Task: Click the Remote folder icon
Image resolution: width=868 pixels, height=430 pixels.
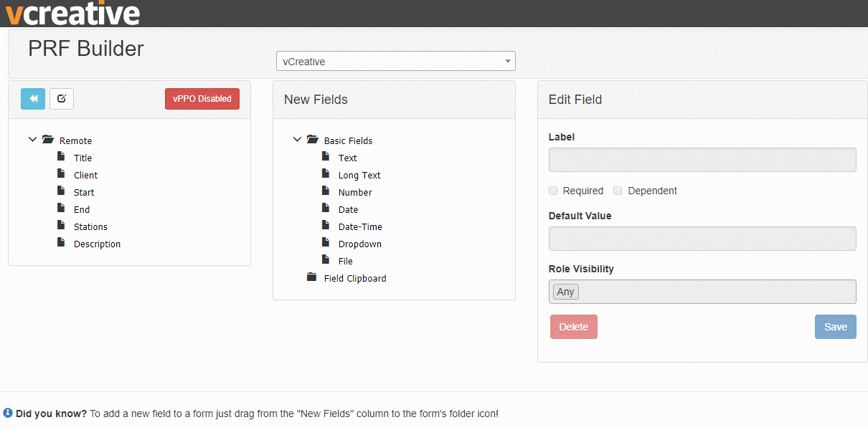Action: point(48,140)
